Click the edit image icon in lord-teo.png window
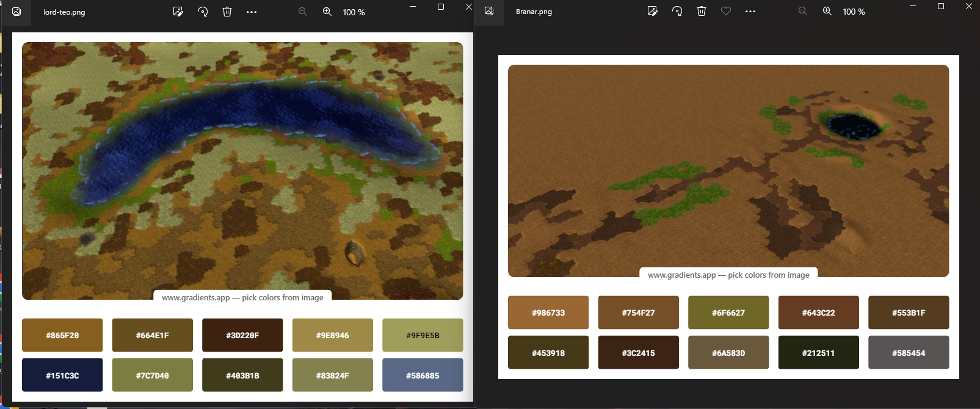 (178, 12)
